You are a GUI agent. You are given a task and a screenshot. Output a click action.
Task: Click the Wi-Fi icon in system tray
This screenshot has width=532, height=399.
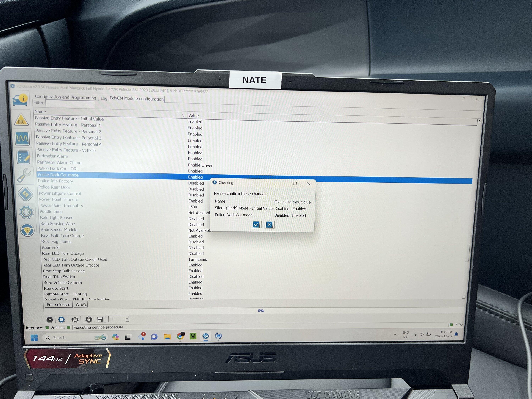point(416,335)
